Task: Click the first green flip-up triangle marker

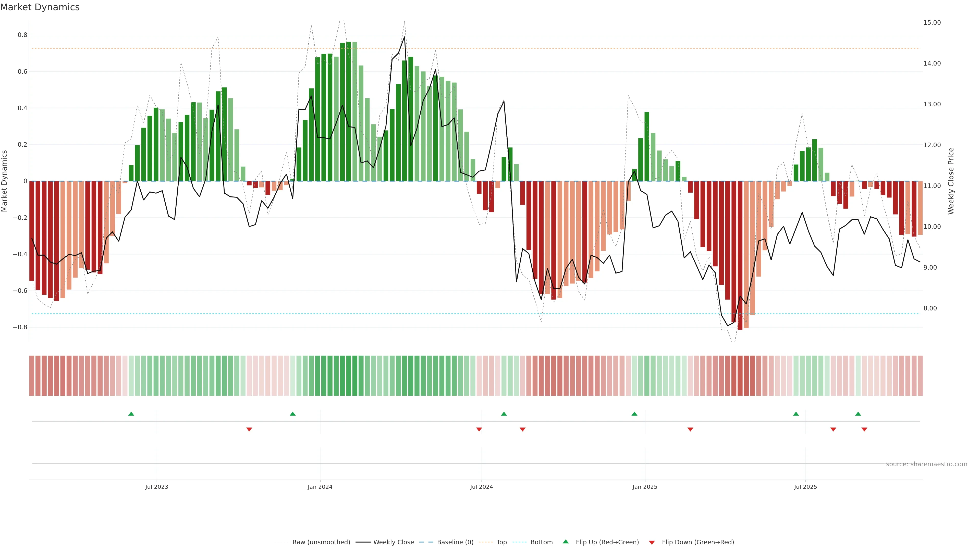Action: pos(131,414)
